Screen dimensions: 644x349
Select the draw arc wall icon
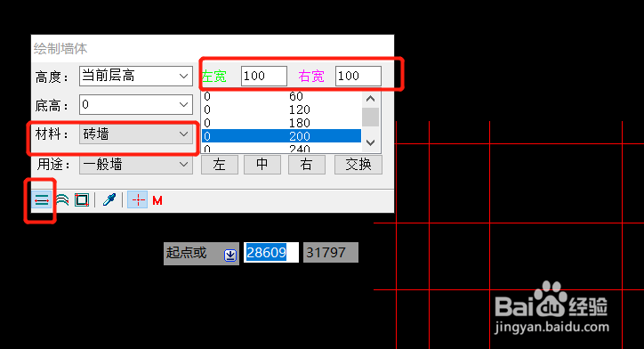click(62, 200)
